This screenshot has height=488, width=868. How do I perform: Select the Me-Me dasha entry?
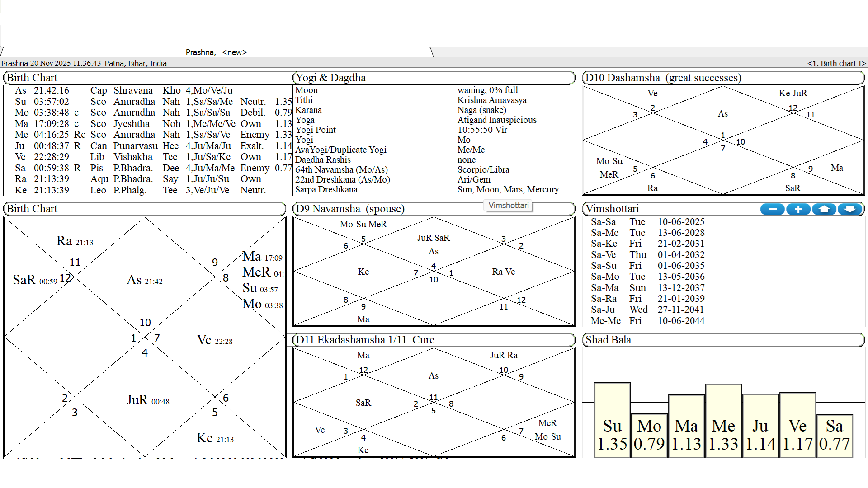tap(605, 321)
